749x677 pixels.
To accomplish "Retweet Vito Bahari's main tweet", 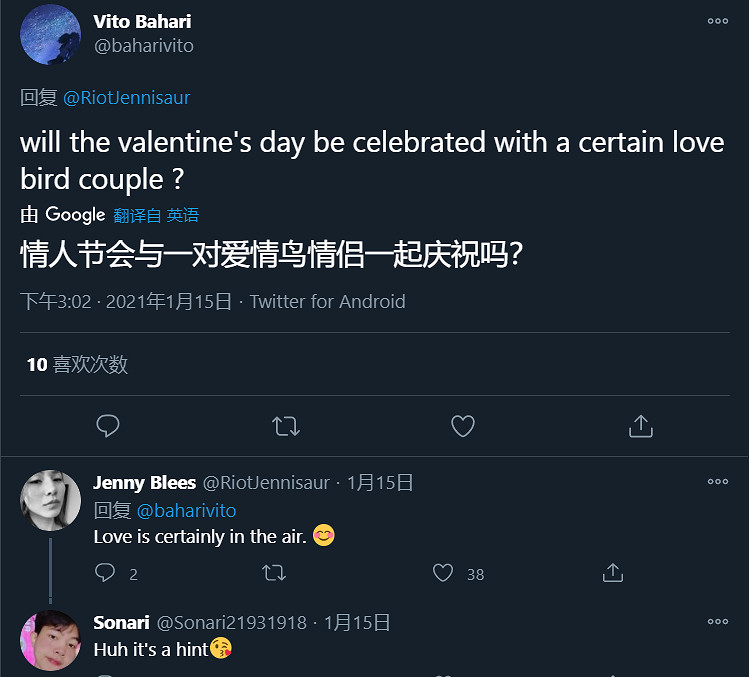I will [286, 427].
